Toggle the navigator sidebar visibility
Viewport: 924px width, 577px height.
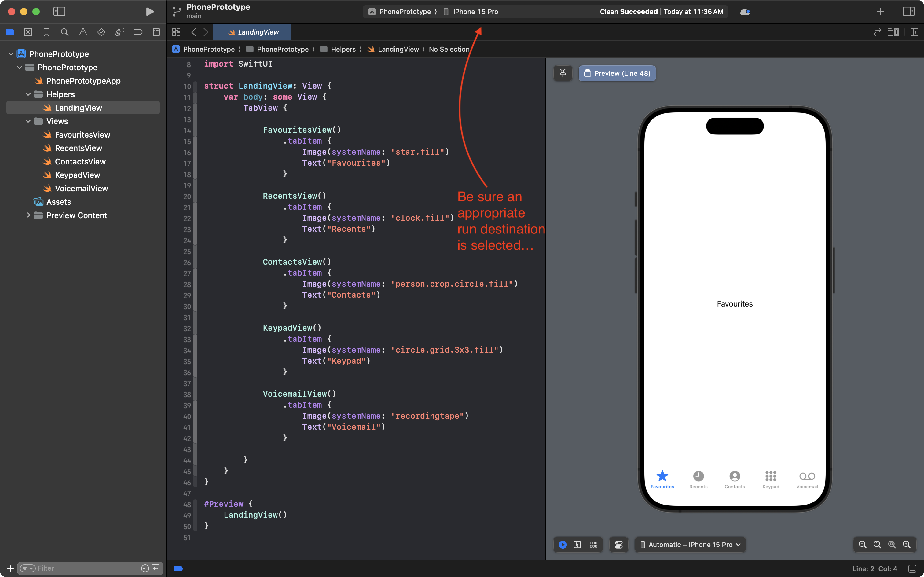click(x=59, y=11)
